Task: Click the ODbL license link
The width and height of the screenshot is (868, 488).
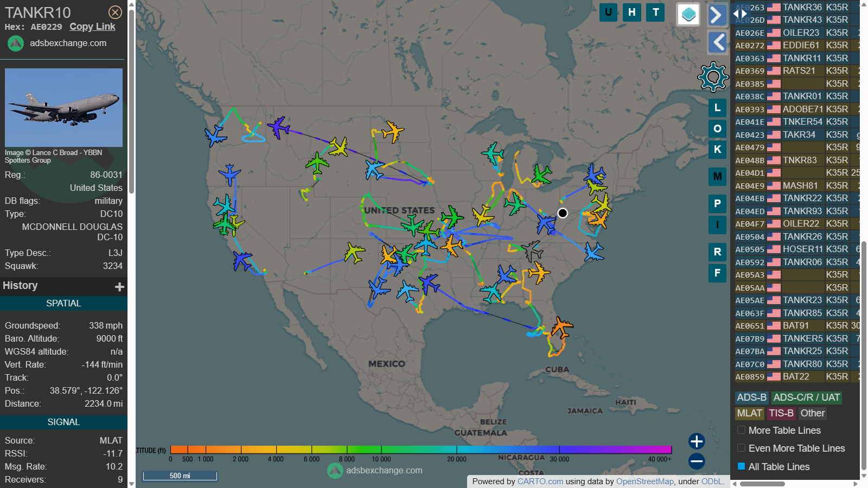Action: (712, 481)
